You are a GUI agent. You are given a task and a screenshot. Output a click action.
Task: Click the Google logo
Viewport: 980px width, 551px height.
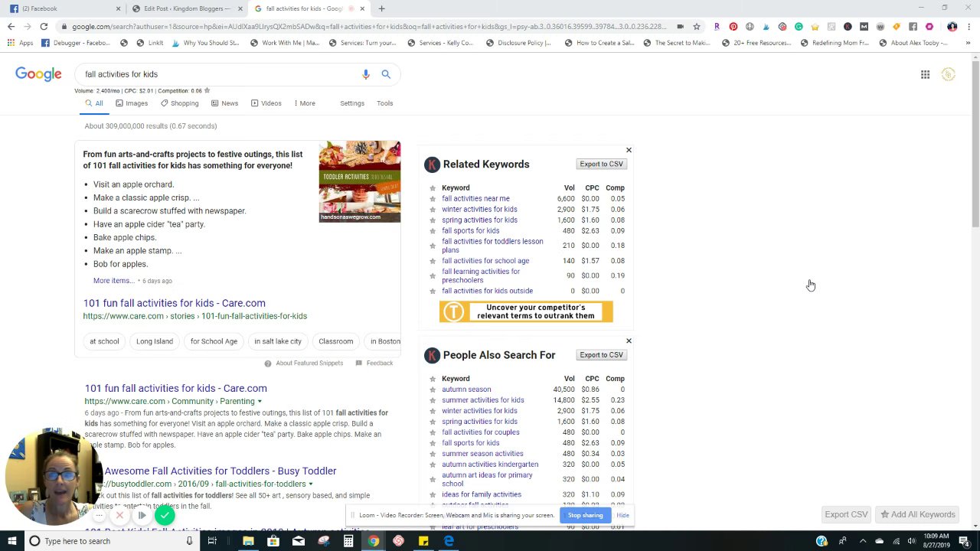click(38, 74)
